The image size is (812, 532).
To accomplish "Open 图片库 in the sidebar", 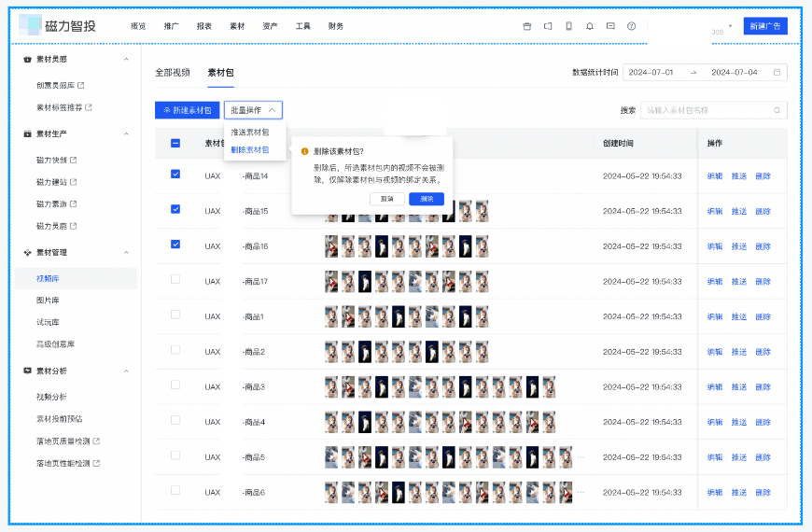I will click(48, 301).
